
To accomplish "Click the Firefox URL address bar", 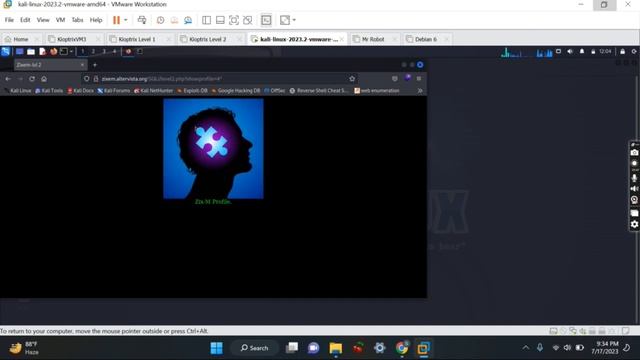I will point(220,79).
